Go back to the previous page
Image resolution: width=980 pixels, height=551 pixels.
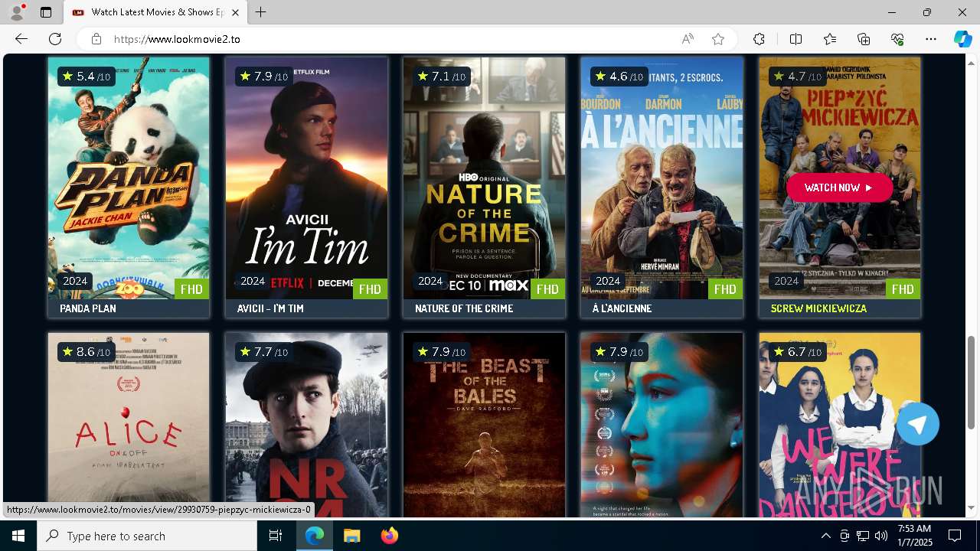click(21, 39)
